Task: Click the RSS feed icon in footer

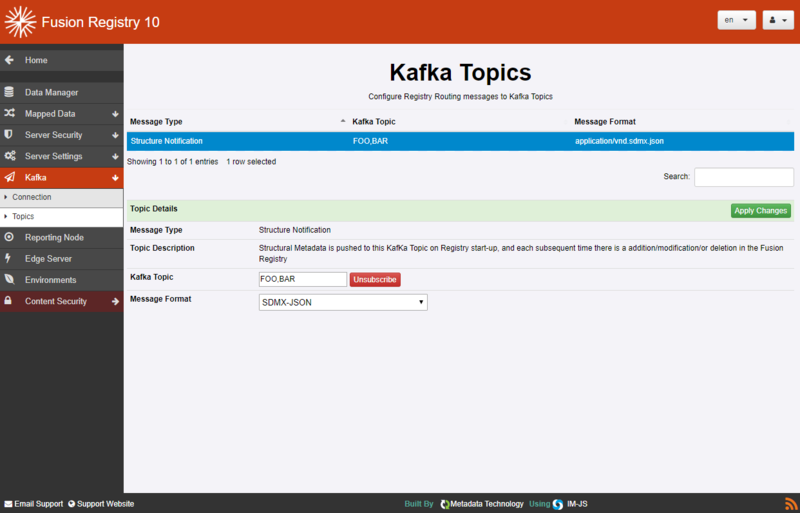Action: (x=791, y=503)
